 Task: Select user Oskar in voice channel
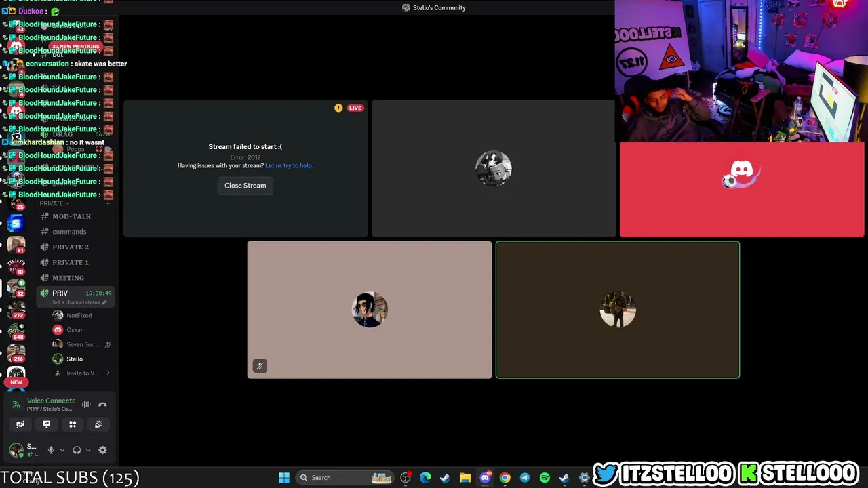pos(81,330)
